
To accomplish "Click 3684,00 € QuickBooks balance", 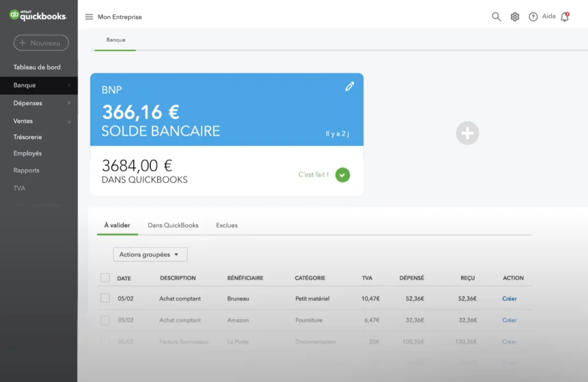I will coord(137,165).
